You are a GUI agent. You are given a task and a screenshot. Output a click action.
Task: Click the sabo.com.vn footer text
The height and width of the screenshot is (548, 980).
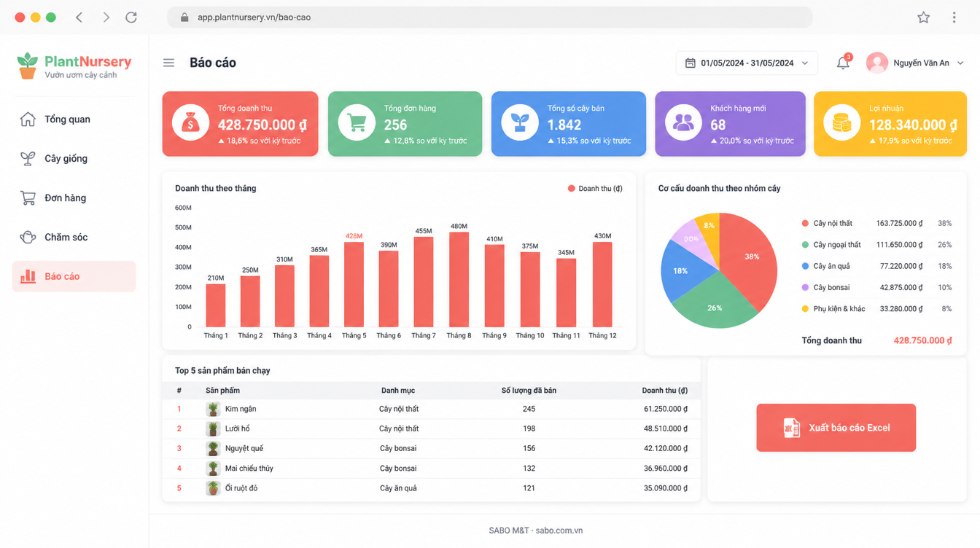coord(559,531)
